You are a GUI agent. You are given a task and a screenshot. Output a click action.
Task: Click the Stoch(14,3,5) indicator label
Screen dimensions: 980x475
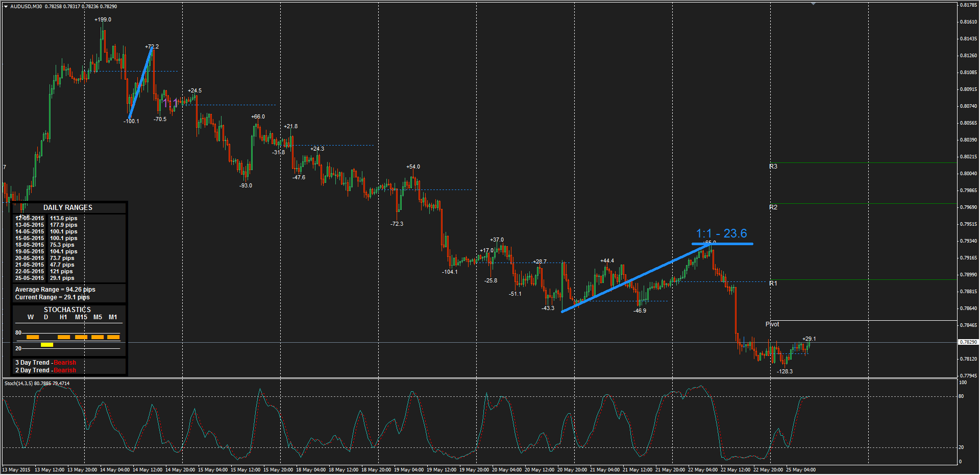pyautogui.click(x=37, y=384)
